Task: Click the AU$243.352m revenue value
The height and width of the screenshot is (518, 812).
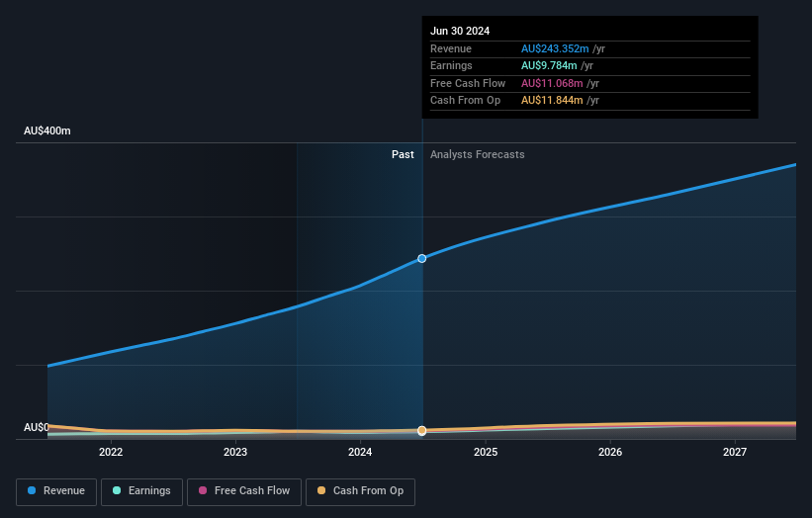Action: click(555, 48)
